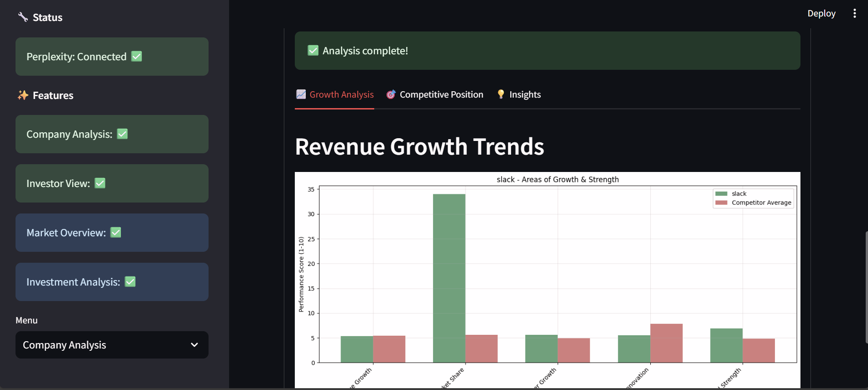Click the Perplexity Connected check mark
Image resolution: width=868 pixels, height=390 pixels.
136,56
